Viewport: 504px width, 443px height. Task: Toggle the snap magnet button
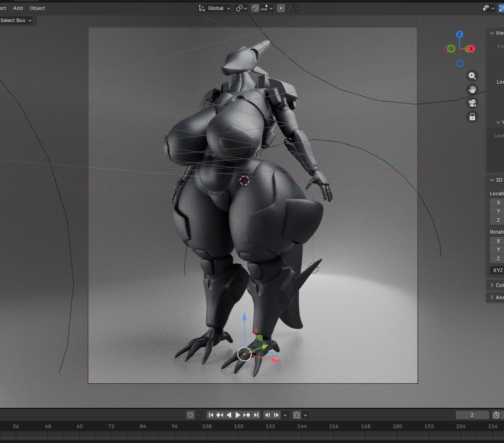(x=255, y=8)
